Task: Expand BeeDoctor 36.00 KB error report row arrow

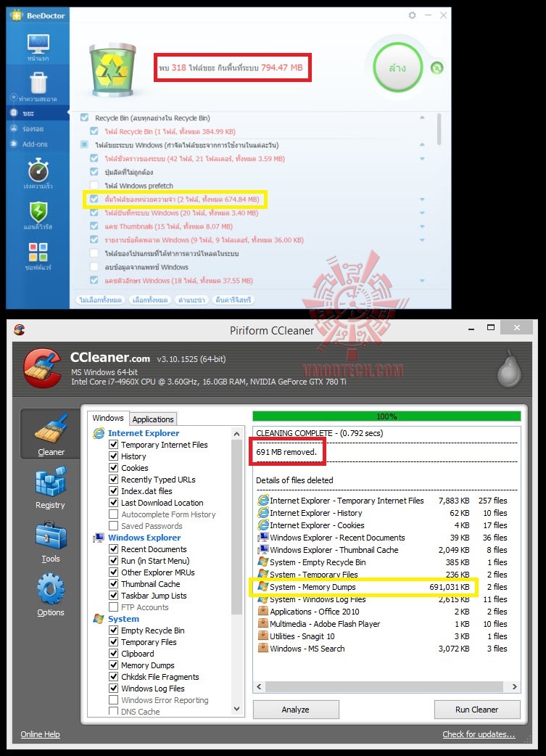Action: pos(422,239)
